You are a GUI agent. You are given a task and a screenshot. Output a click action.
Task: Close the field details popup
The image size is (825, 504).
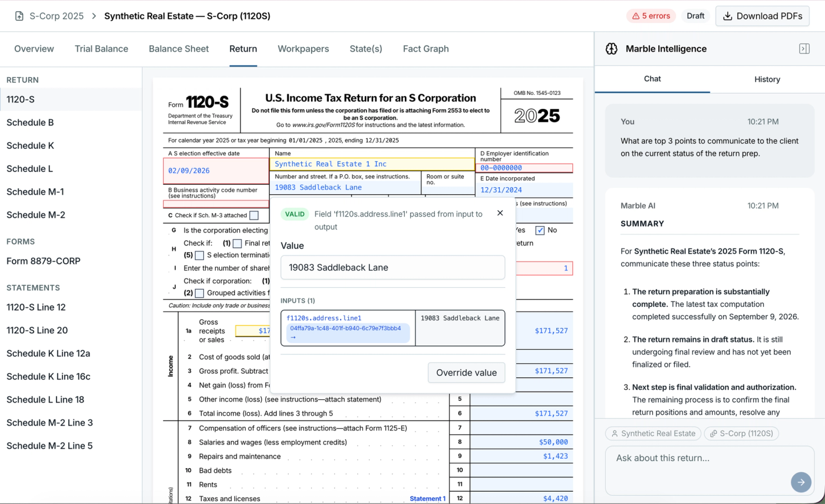[500, 213]
